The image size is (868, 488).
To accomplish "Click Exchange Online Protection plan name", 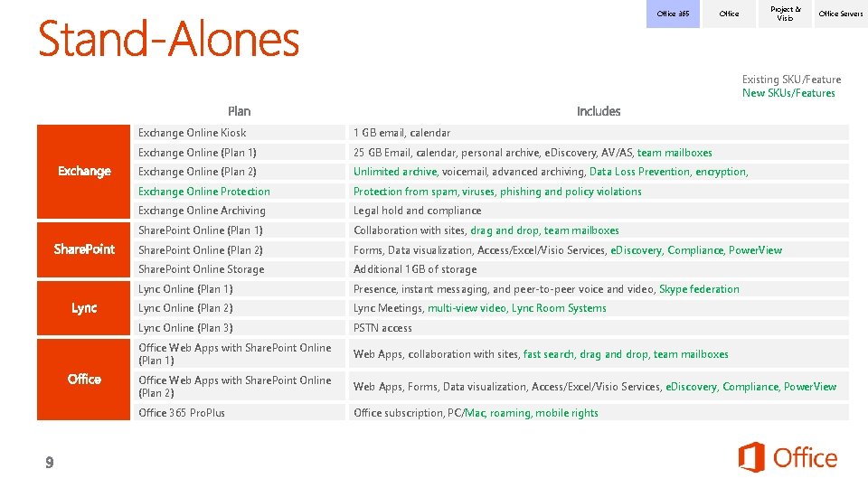I will click(204, 192).
